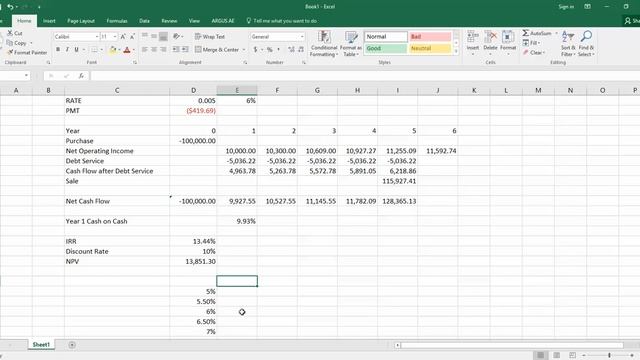640x360 pixels.
Task: Click AutoSum sigma icon
Action: pos(526,33)
